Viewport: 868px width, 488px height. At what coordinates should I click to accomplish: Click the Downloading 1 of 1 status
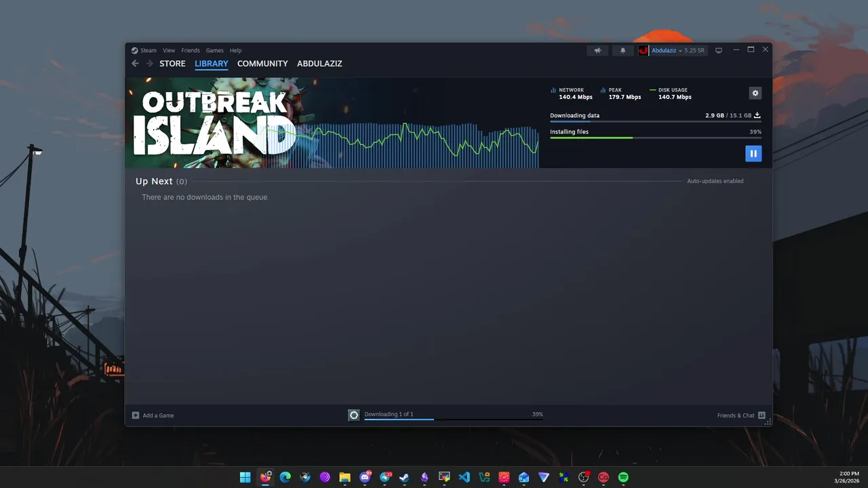(x=389, y=414)
